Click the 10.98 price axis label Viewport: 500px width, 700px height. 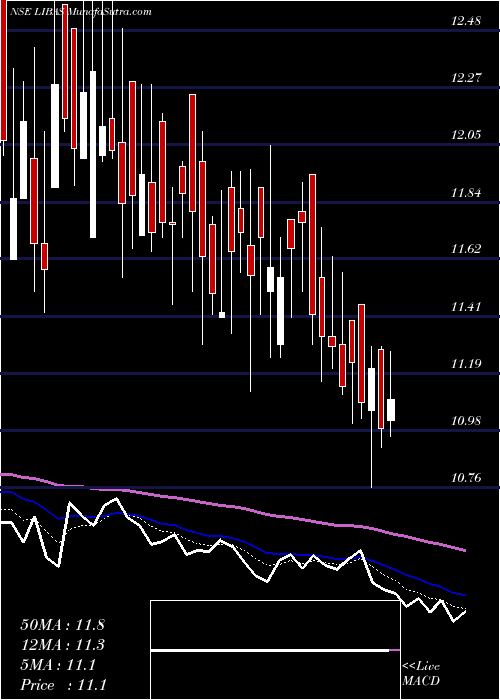point(467,421)
